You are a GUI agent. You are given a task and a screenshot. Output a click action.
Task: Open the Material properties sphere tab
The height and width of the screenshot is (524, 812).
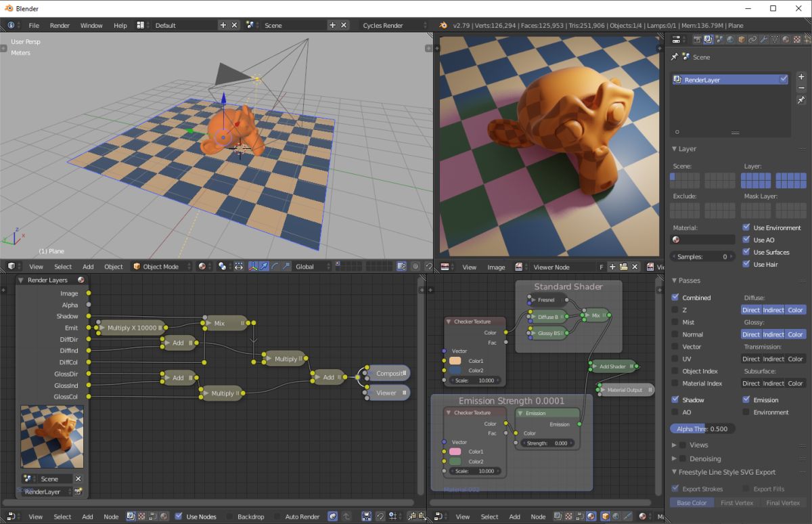(786, 40)
